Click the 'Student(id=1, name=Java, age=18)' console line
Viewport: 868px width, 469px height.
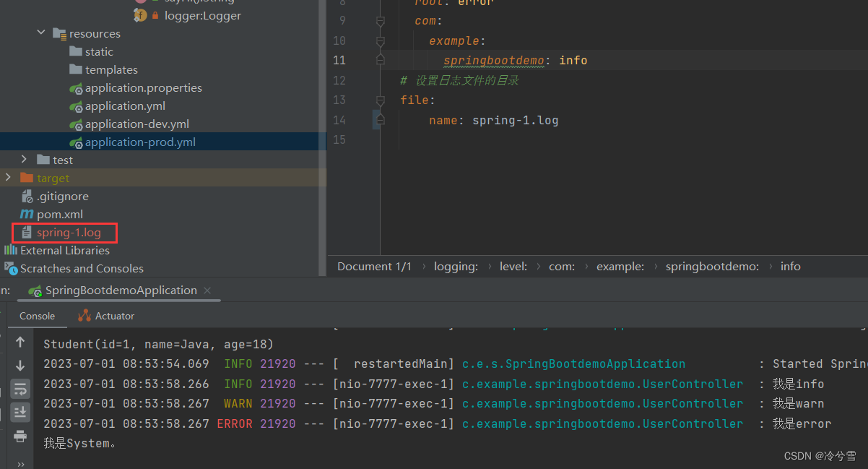[158, 344]
